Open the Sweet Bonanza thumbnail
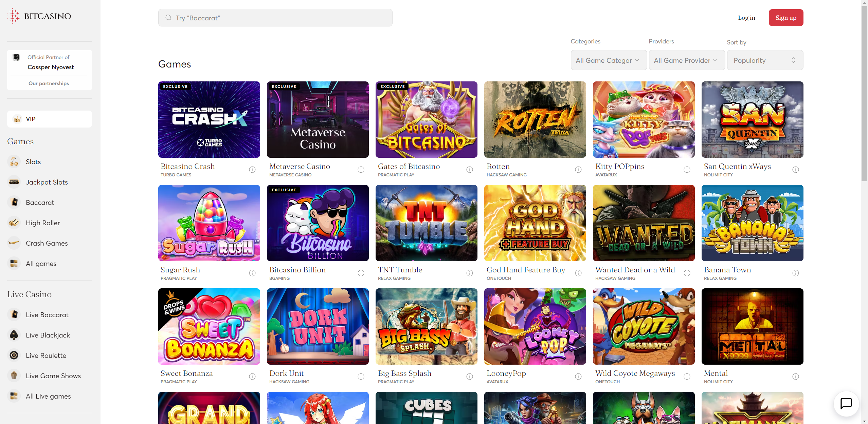Viewport: 868px width, 424px height. (x=209, y=326)
